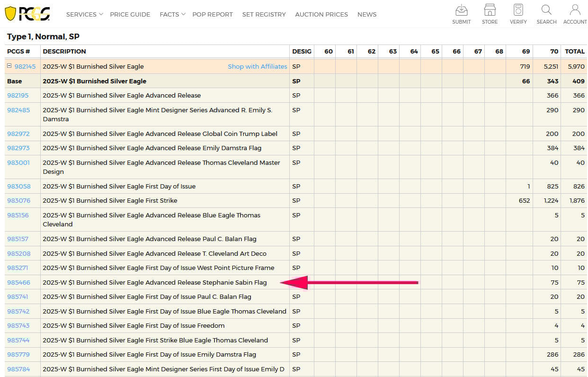Select the 409 total in the Base row
The width and height of the screenshot is (588, 377).
tap(579, 81)
